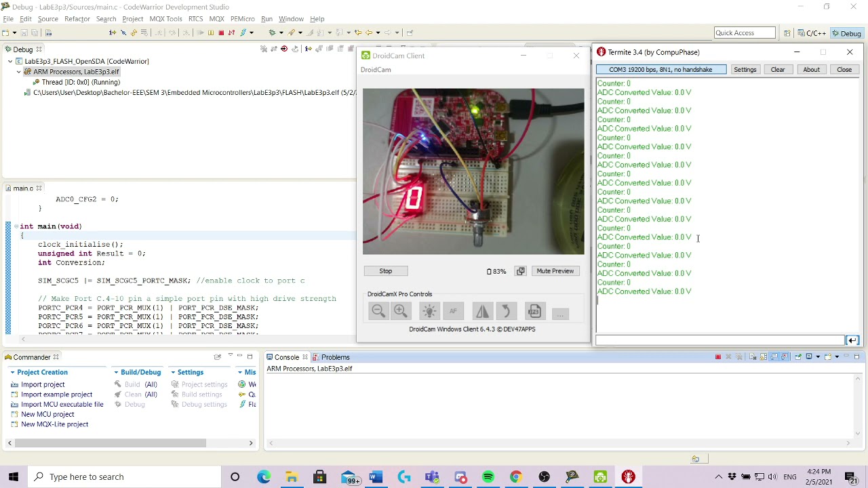The width and height of the screenshot is (868, 488).
Task: Switch to the Problems tab
Action: [x=331, y=357]
